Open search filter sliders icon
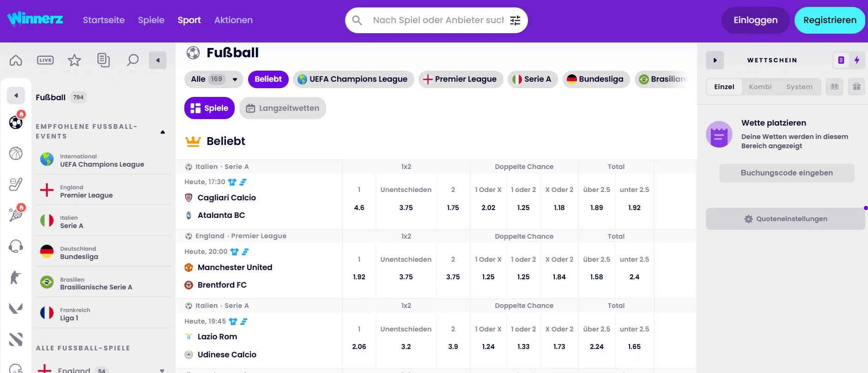 click(x=515, y=20)
